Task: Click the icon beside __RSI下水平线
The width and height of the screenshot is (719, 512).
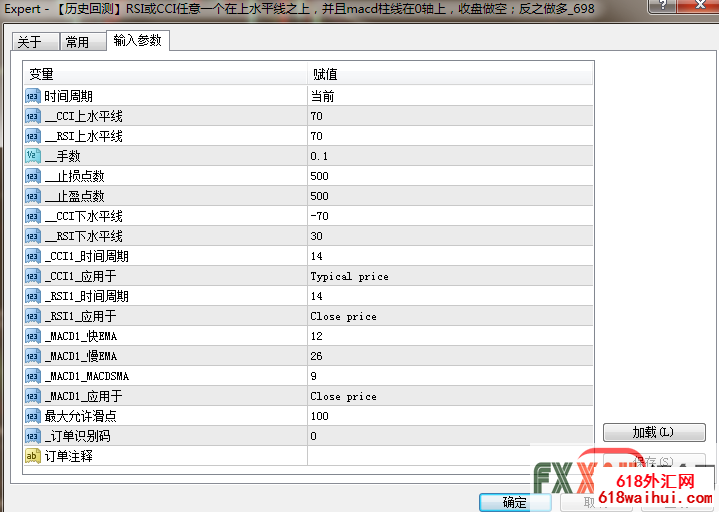Action: [33, 236]
